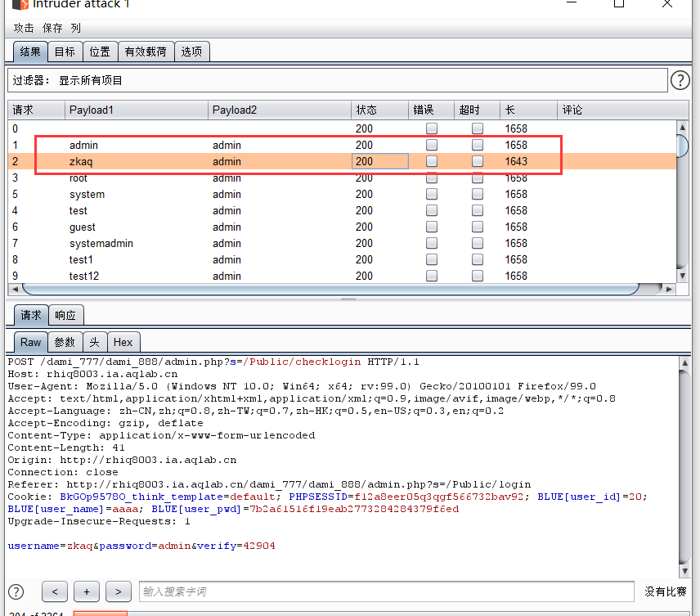Click the previous match < button
Screen dimensions: 700x616
55,592
